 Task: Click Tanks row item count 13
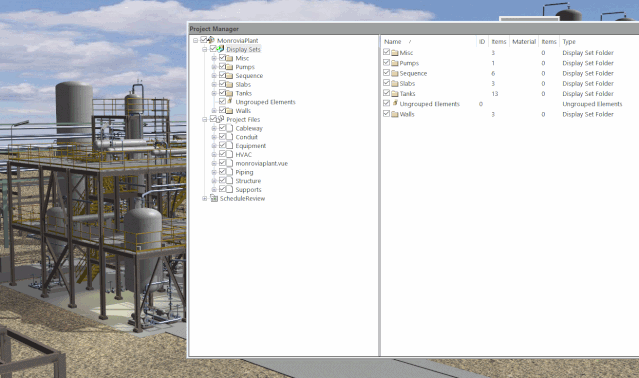point(494,94)
